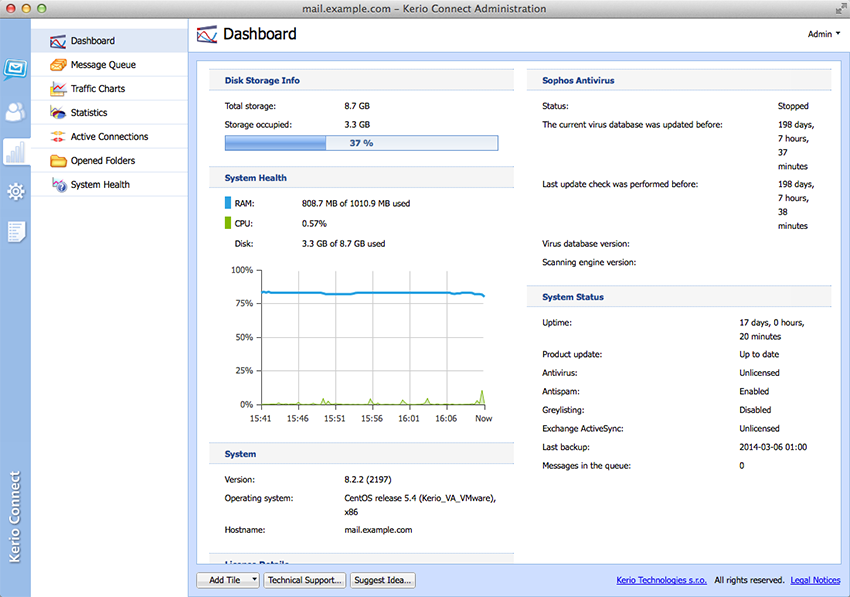Open Active Connections in the sidebar
Screen dimensions: 850x597
[x=108, y=137]
